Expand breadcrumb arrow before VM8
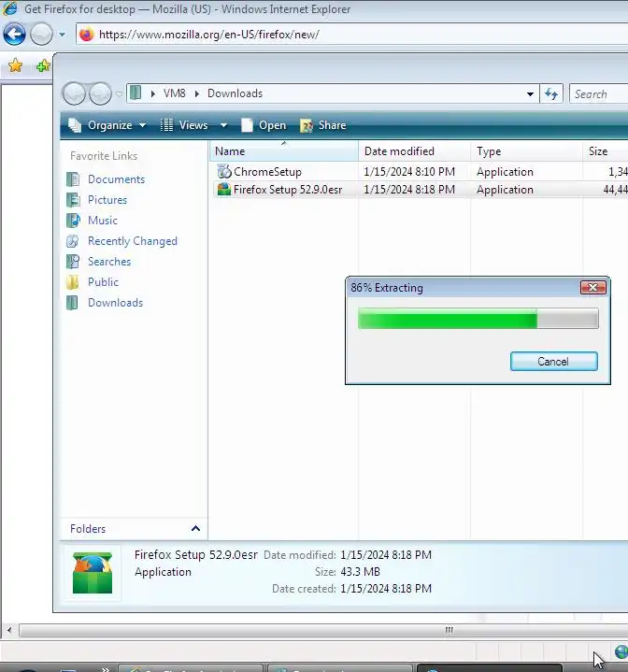The image size is (628, 672). click(x=153, y=93)
